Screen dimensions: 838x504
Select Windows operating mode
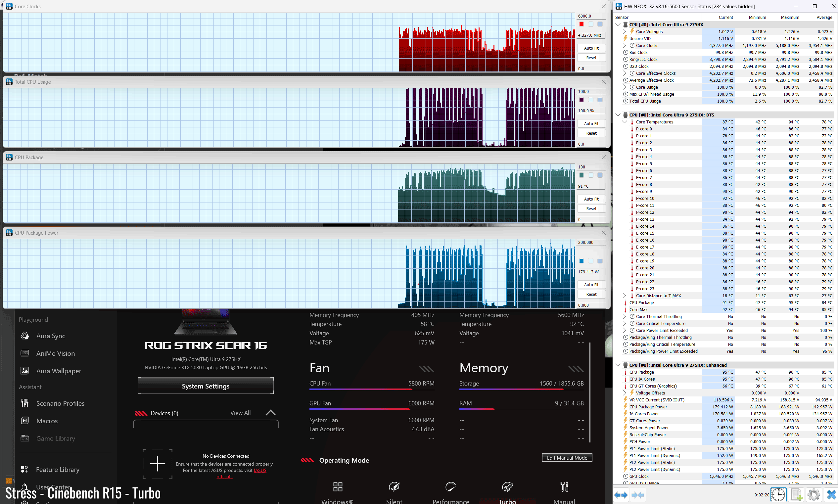(337, 492)
